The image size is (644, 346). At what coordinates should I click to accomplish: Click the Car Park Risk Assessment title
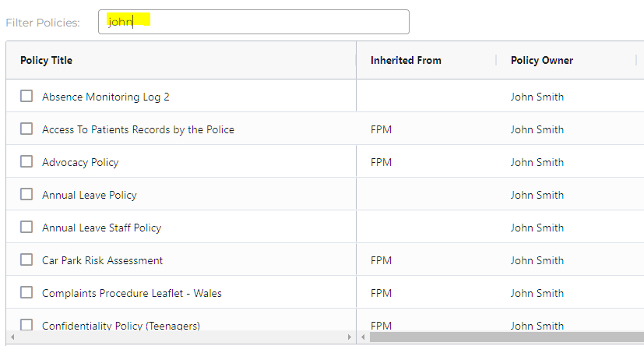pos(103,260)
